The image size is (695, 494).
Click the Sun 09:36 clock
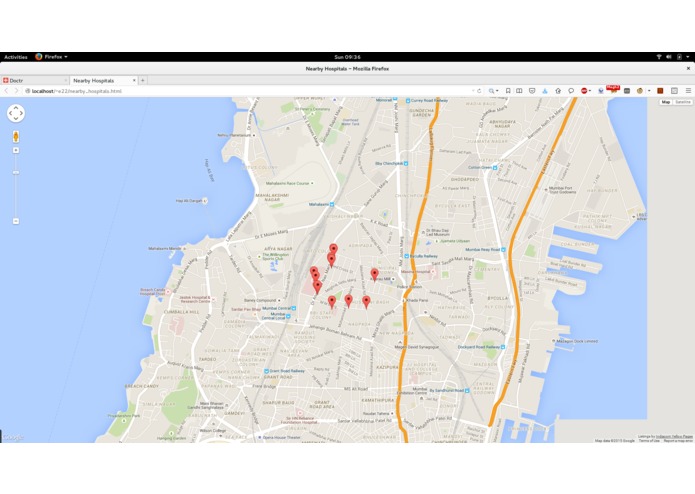coord(347,57)
